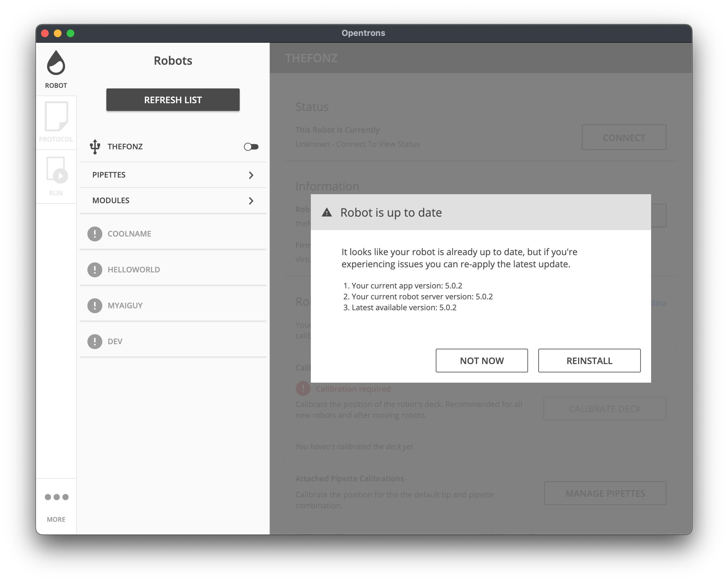Viewport: 728px width, 582px height.
Task: Click the alert icon next to MYAIGUY
Action: point(95,305)
